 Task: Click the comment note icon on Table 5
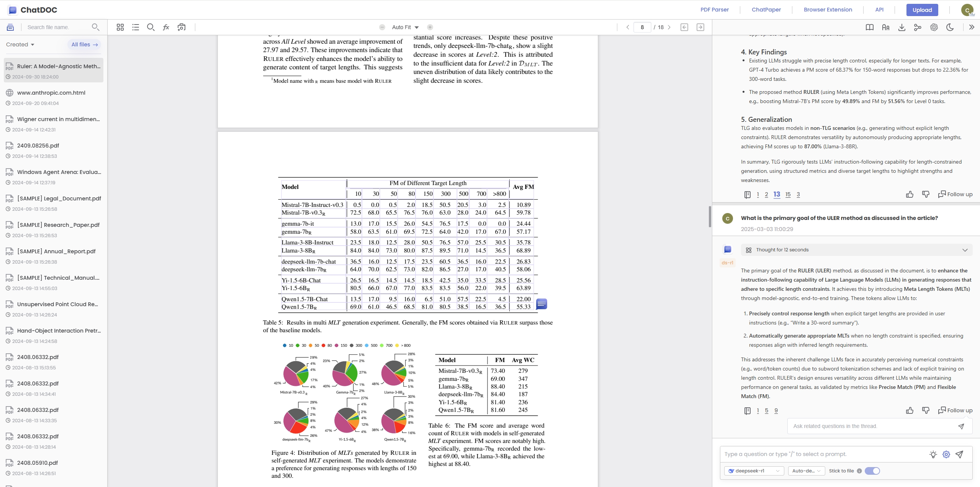pos(542,304)
